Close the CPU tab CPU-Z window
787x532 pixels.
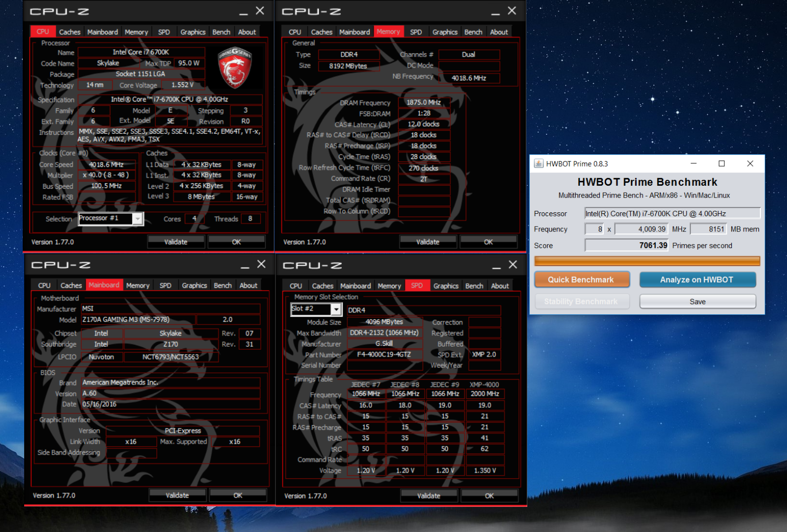[x=260, y=11]
